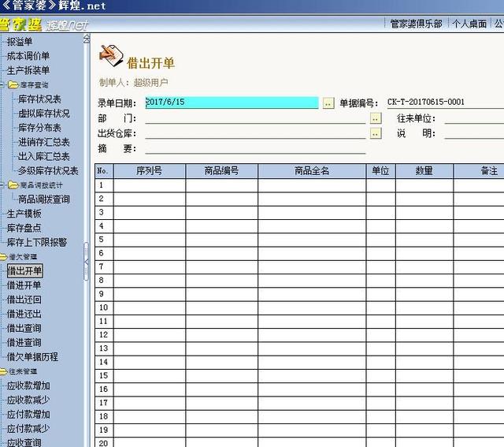Open 借出查询 in the sidebar
The width and height of the screenshot is (504, 447).
tap(24, 328)
